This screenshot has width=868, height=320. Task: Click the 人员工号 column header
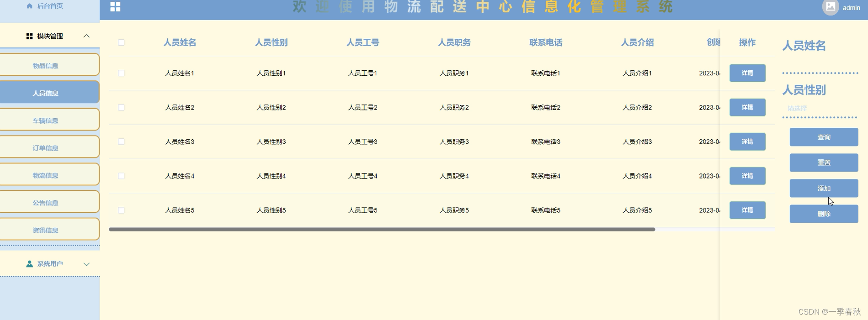pyautogui.click(x=362, y=42)
